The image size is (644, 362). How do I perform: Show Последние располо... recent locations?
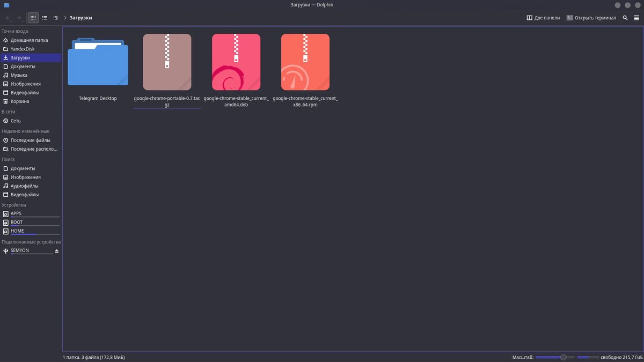tap(31, 149)
